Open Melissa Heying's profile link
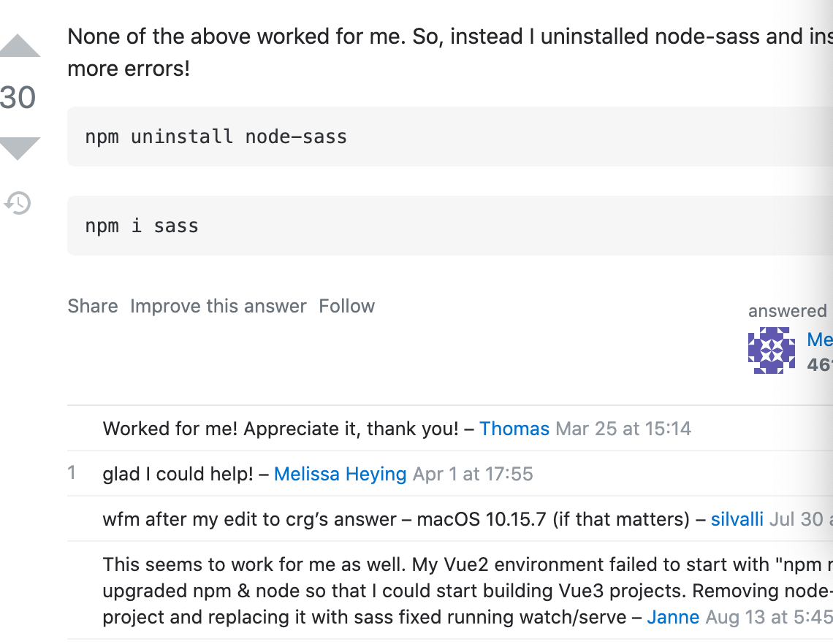 click(340, 474)
